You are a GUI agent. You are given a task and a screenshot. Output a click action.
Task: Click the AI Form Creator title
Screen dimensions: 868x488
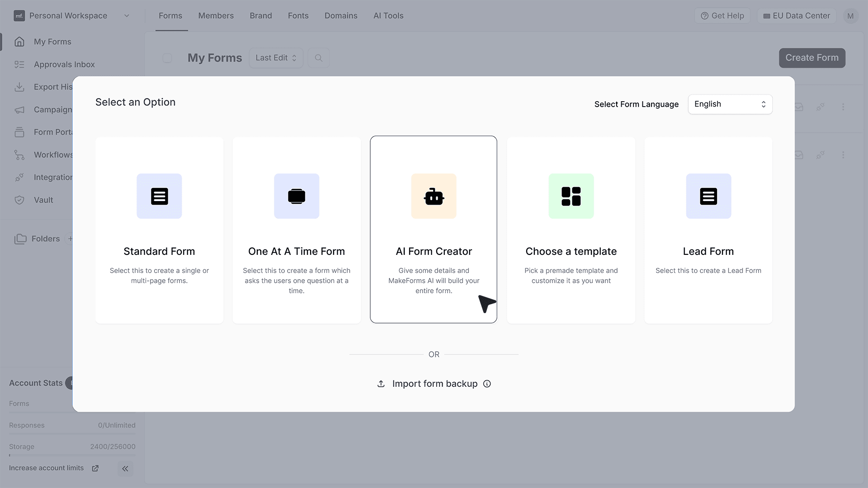pos(434,251)
